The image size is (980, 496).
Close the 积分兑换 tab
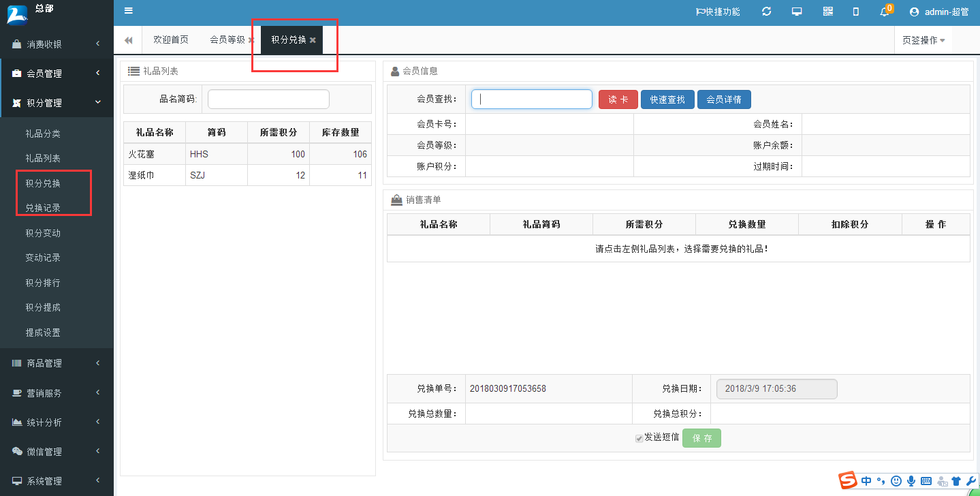click(x=313, y=40)
